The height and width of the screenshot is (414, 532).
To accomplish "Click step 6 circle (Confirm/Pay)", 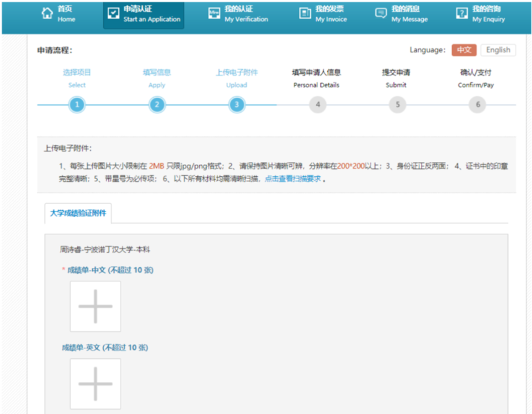I will pos(477,105).
